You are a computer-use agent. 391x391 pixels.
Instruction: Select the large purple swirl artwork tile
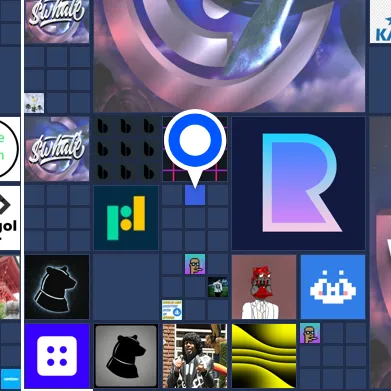click(x=229, y=56)
